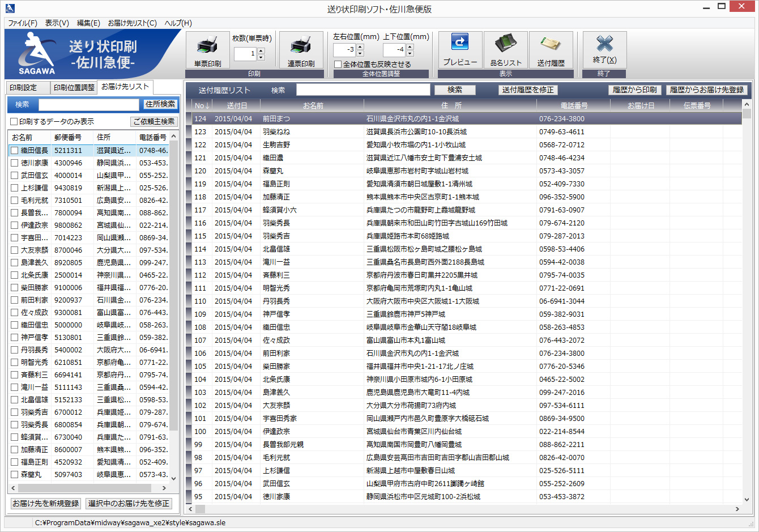Decrease the sheet count (枚数) spinner
759x532 pixels.
click(261, 57)
